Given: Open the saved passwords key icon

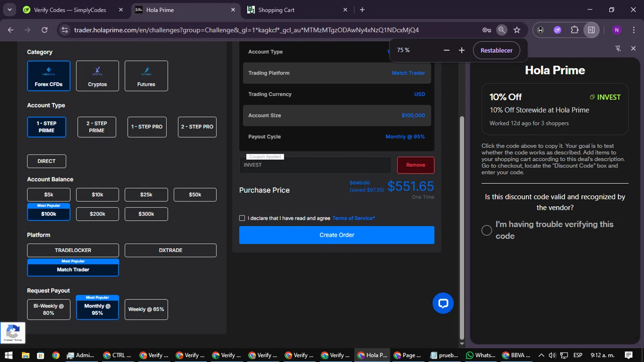Looking at the screenshot, I should [x=486, y=30].
